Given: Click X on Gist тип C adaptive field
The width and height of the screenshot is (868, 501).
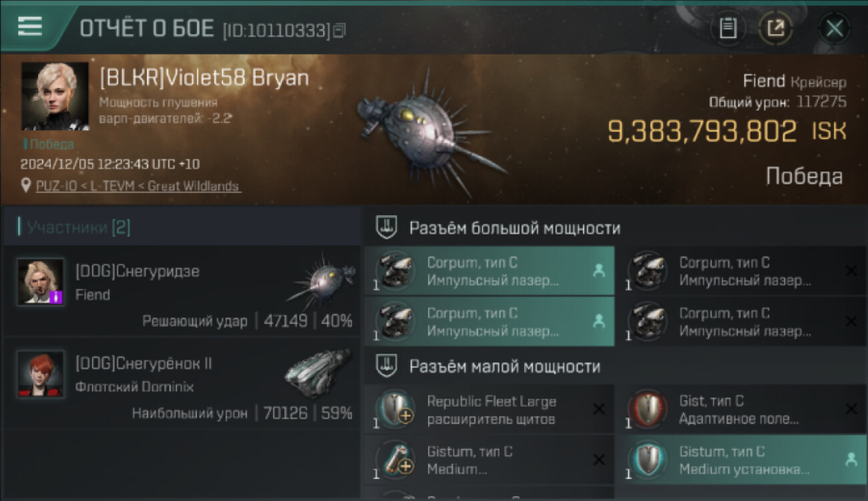Looking at the screenshot, I should pyautogui.click(x=851, y=409).
